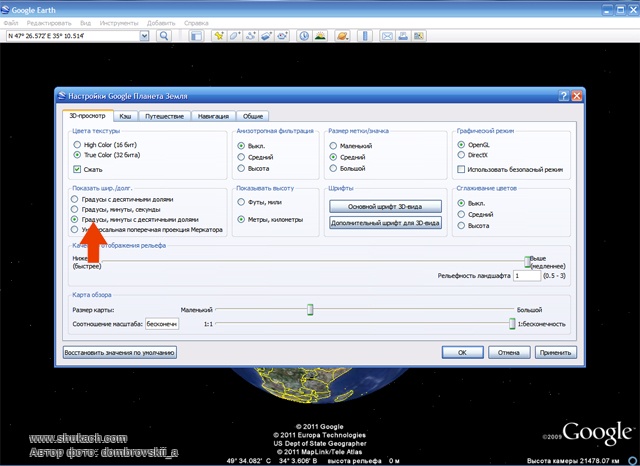This screenshot has height=466, width=640.
Task: Open the planets switcher icon
Action: [342, 36]
